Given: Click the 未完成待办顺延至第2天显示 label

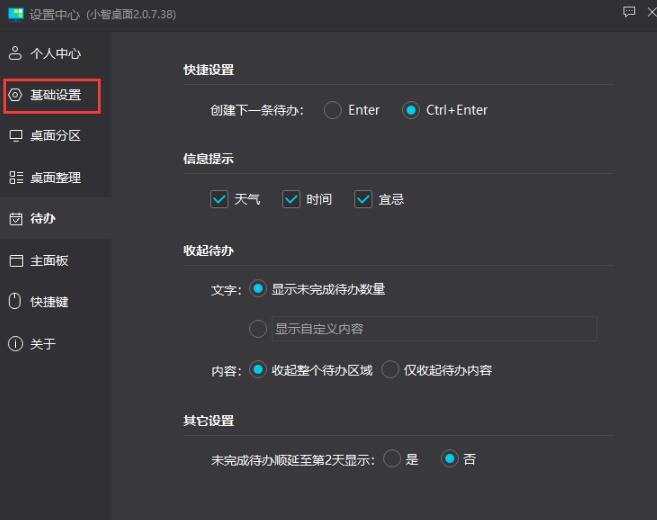Looking at the screenshot, I should 293,460.
